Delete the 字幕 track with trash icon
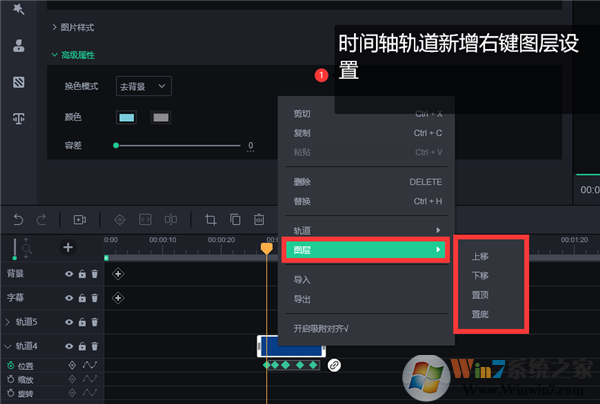The image size is (600, 404). (95, 298)
